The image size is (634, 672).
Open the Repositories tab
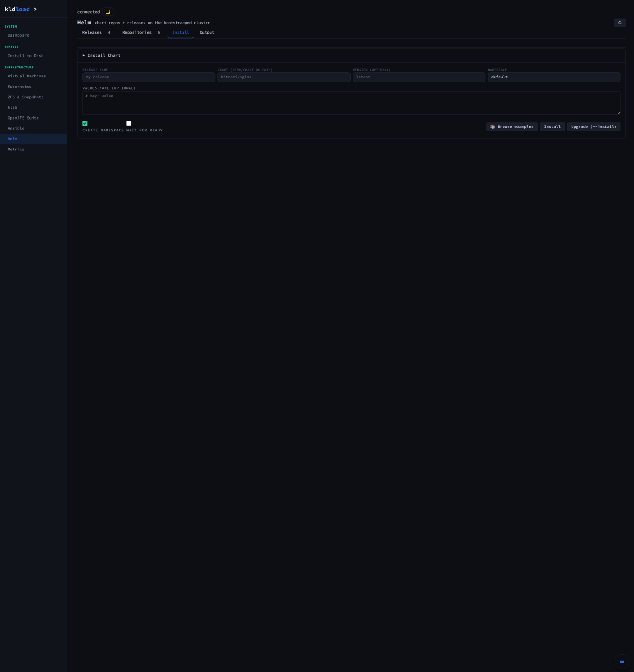click(x=141, y=32)
